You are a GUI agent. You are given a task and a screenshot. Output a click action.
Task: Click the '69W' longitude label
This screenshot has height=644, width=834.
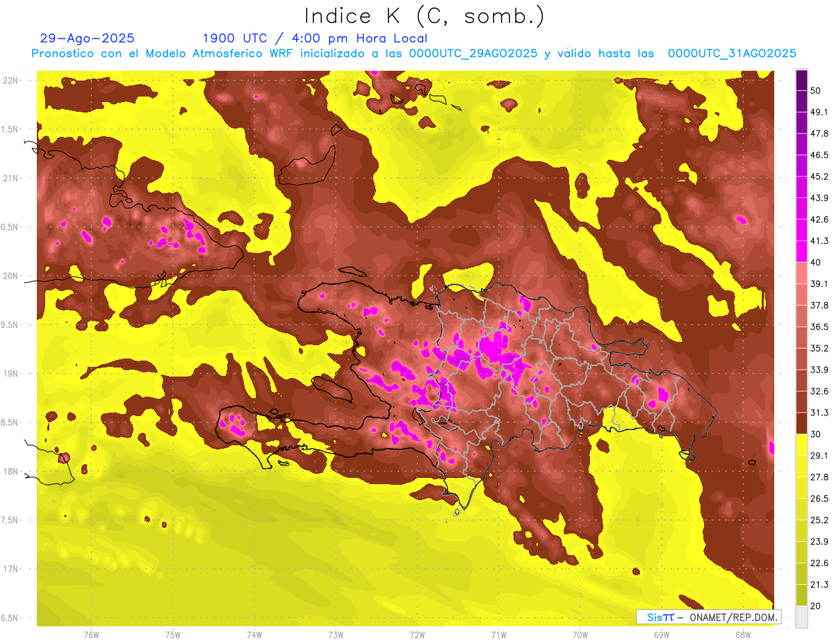662,635
